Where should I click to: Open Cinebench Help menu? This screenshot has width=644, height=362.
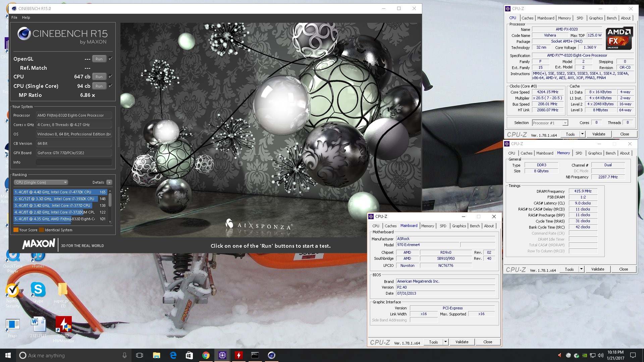click(x=26, y=17)
